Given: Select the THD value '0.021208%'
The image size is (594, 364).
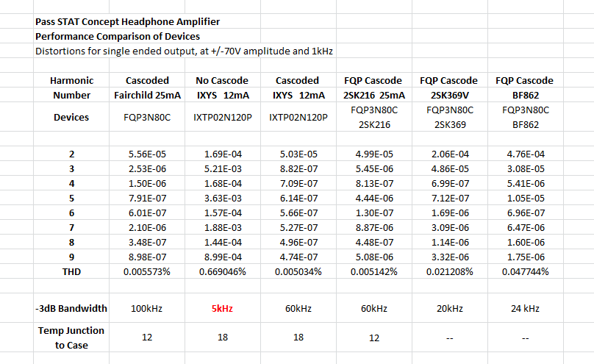Looking at the screenshot, I should pyautogui.click(x=450, y=272).
